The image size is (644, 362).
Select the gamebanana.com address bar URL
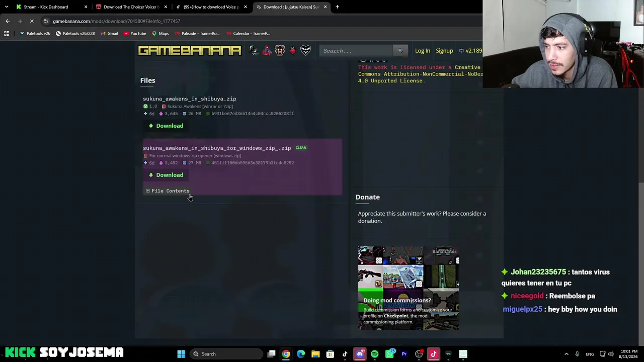(116, 21)
